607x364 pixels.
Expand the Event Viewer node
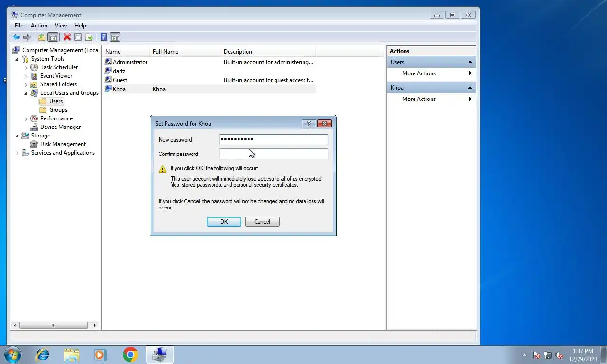[x=26, y=76]
